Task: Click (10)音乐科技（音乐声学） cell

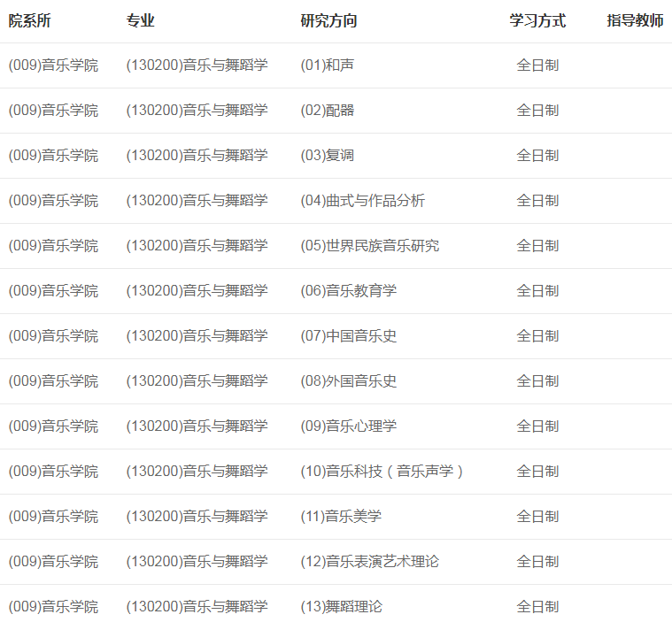Action: tap(382, 472)
